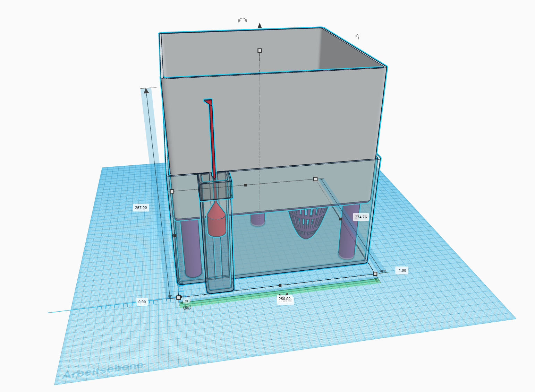This screenshot has width=535, height=392.
Task: Dismiss the ruler using the small x icon
Action: point(187,301)
